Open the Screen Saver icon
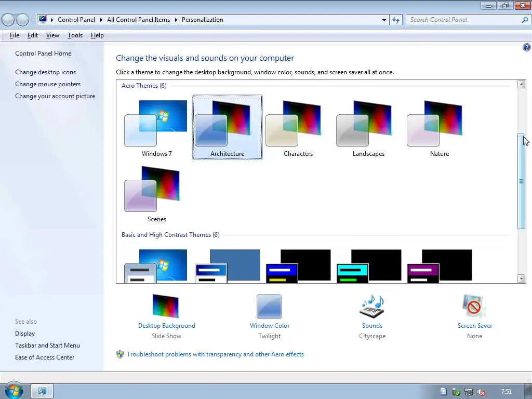 [x=474, y=306]
